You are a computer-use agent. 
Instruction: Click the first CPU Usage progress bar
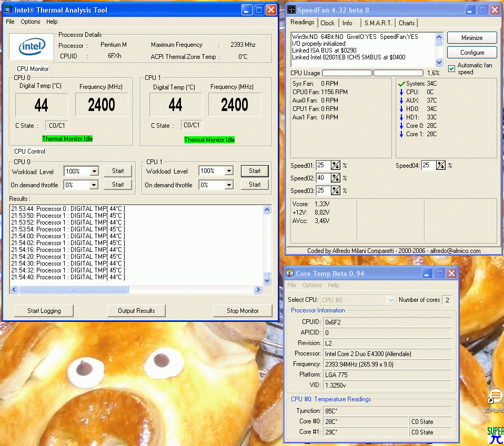(x=347, y=73)
